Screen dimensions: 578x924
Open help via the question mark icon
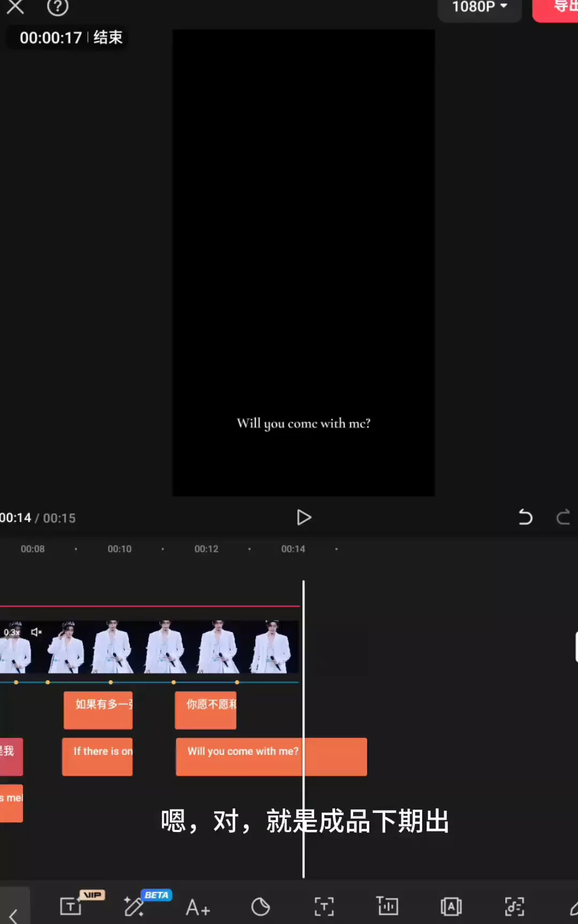[58, 7]
